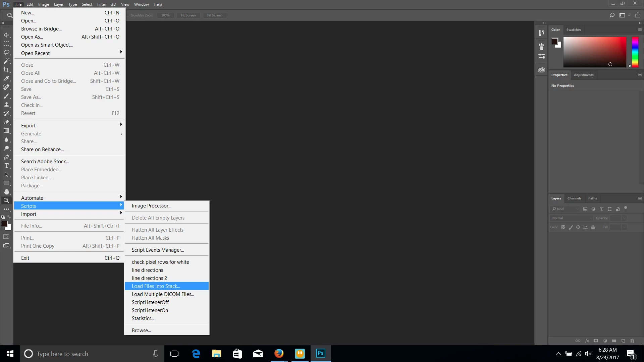Screen dimensions: 644x362
Task: Click the Creative Cloud Libraries panel icon
Action: (541, 70)
